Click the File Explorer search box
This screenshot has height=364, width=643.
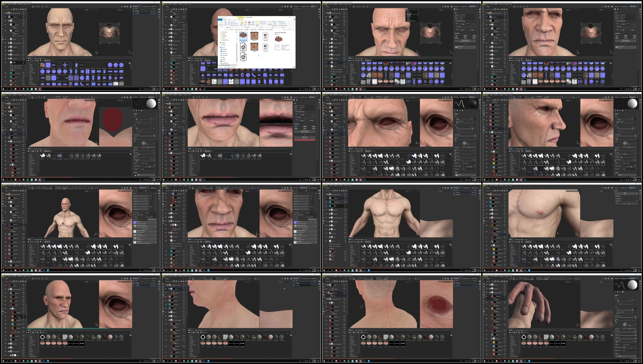pyautogui.click(x=290, y=30)
